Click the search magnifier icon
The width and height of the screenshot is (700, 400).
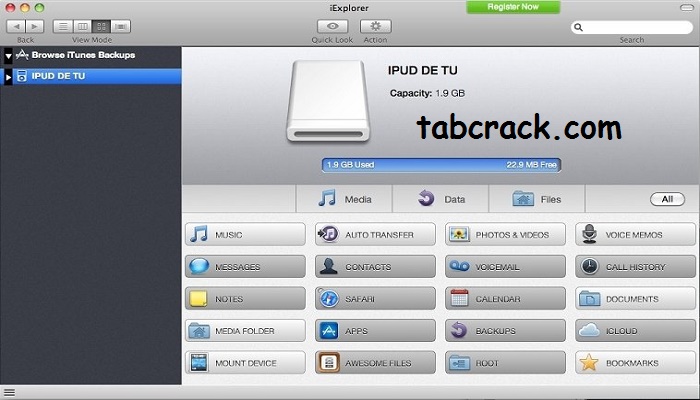578,27
